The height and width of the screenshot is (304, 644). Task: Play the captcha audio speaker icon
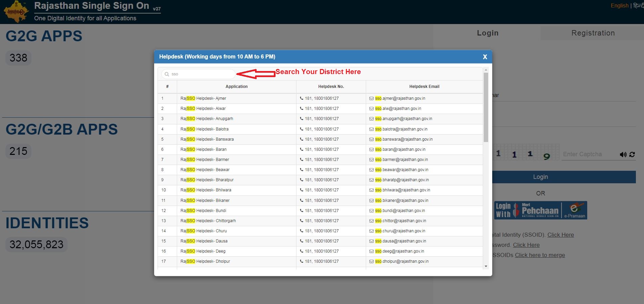tap(623, 155)
